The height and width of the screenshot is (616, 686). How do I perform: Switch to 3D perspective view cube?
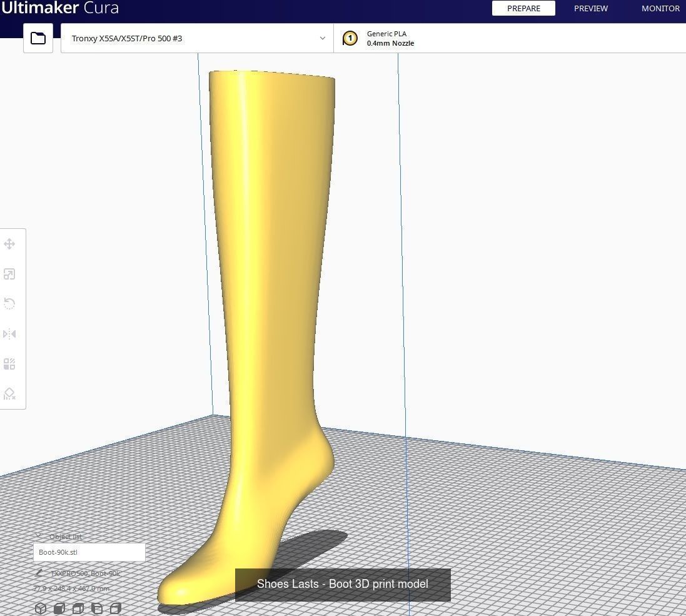41,608
